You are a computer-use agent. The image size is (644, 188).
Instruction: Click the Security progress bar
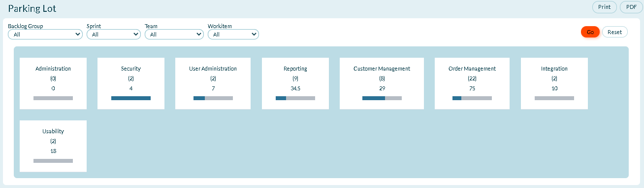pyautogui.click(x=131, y=98)
